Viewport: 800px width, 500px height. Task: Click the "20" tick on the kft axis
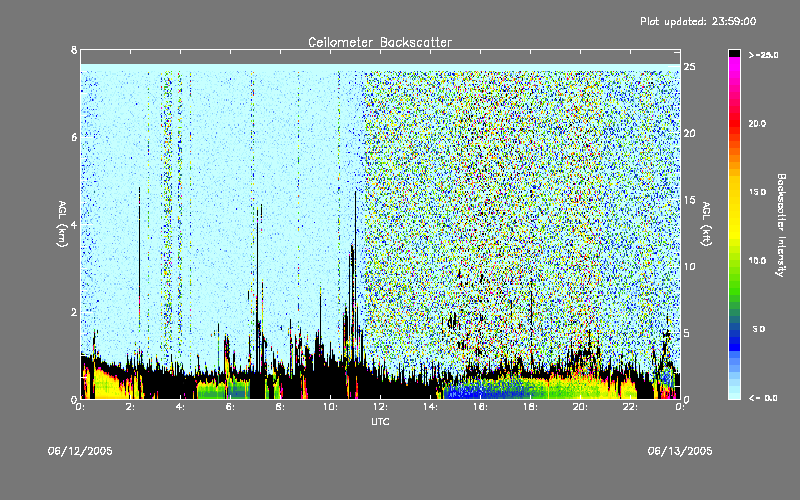tap(689, 133)
